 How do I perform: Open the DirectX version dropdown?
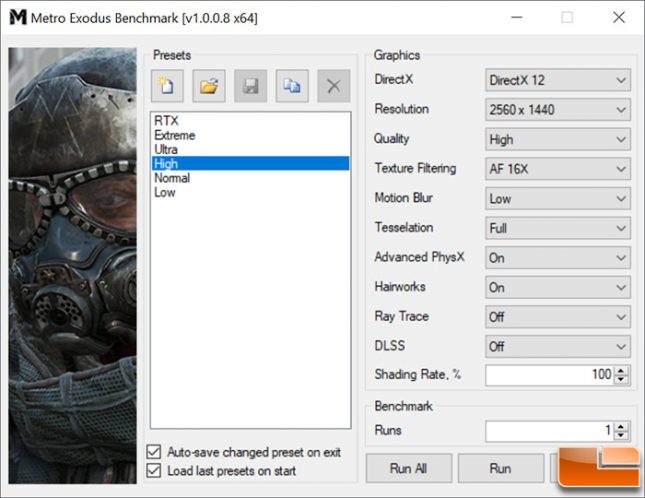pyautogui.click(x=557, y=80)
